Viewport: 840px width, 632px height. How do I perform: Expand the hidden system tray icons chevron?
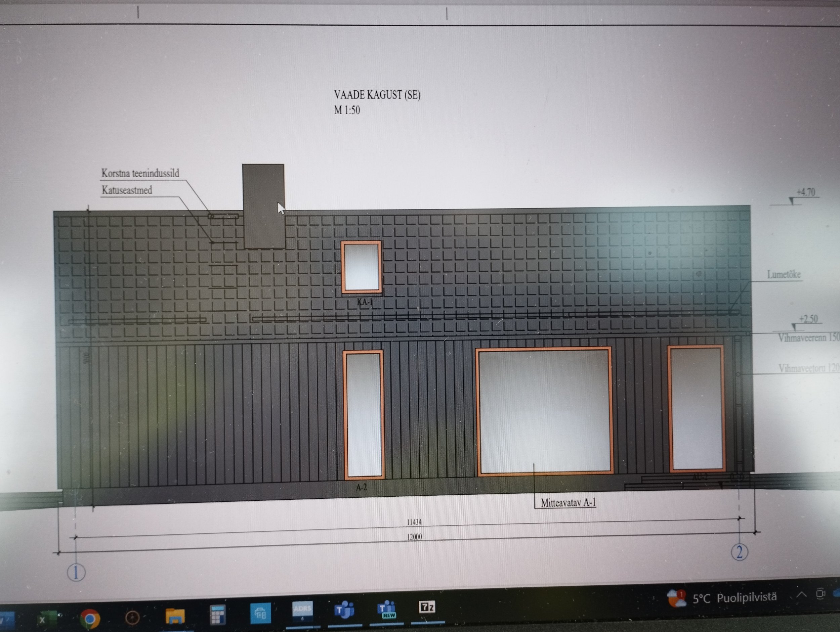(x=801, y=595)
